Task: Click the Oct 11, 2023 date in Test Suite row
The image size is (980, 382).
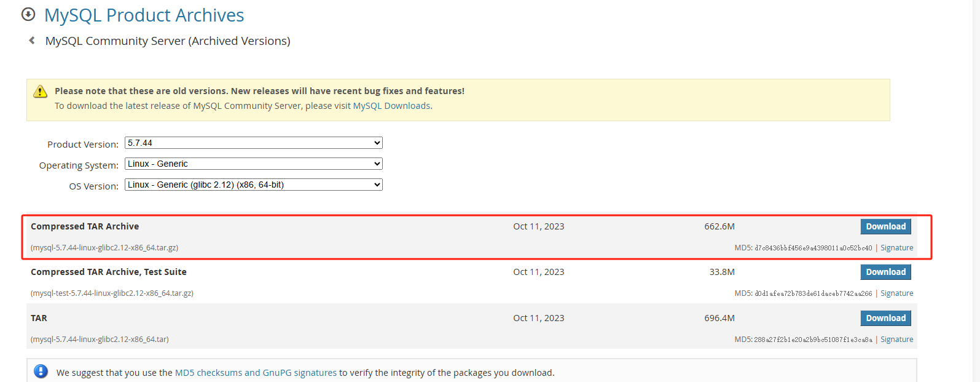Action: (539, 272)
